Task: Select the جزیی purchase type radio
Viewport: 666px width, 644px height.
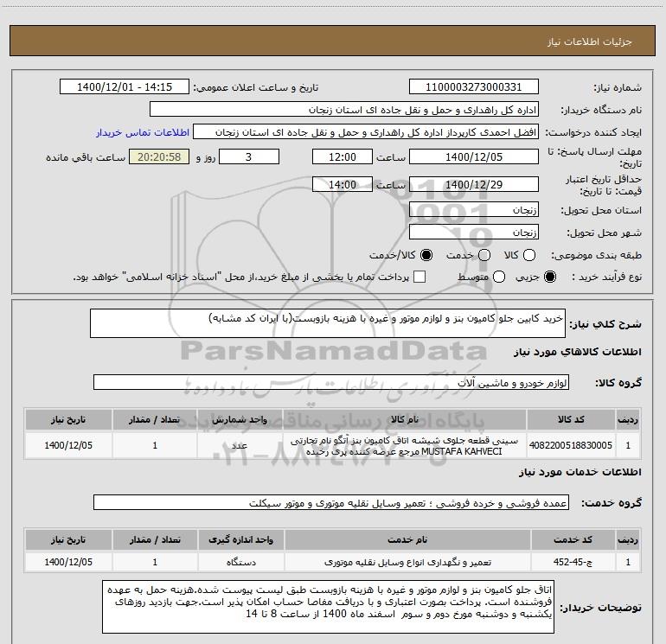Action: click(x=549, y=277)
